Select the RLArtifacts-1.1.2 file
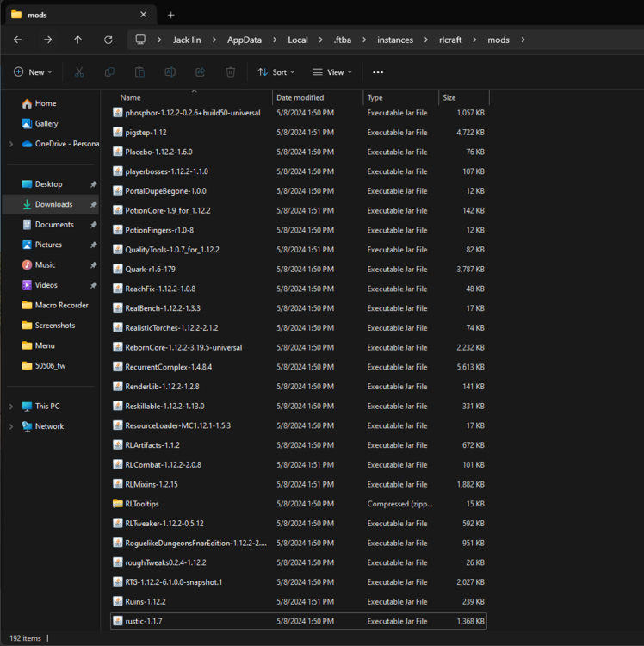Image resolution: width=644 pixels, height=646 pixels. pos(299,445)
